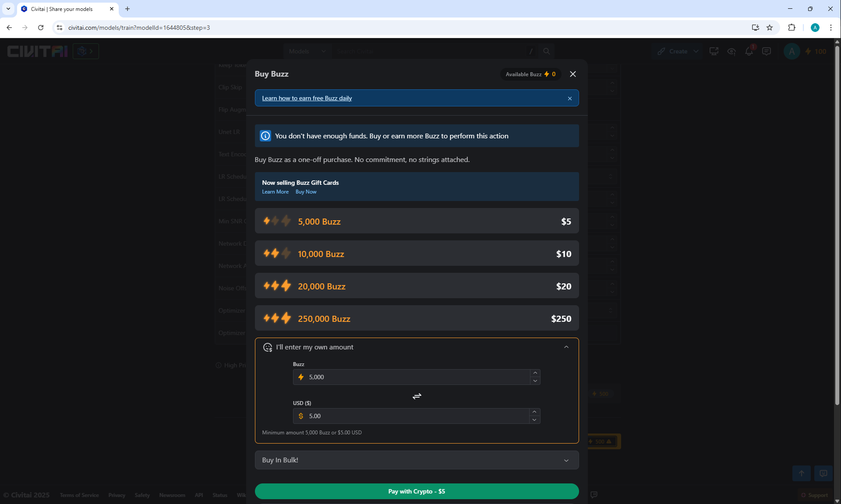Open the browser extensions icon
841x504 pixels.
point(792,28)
